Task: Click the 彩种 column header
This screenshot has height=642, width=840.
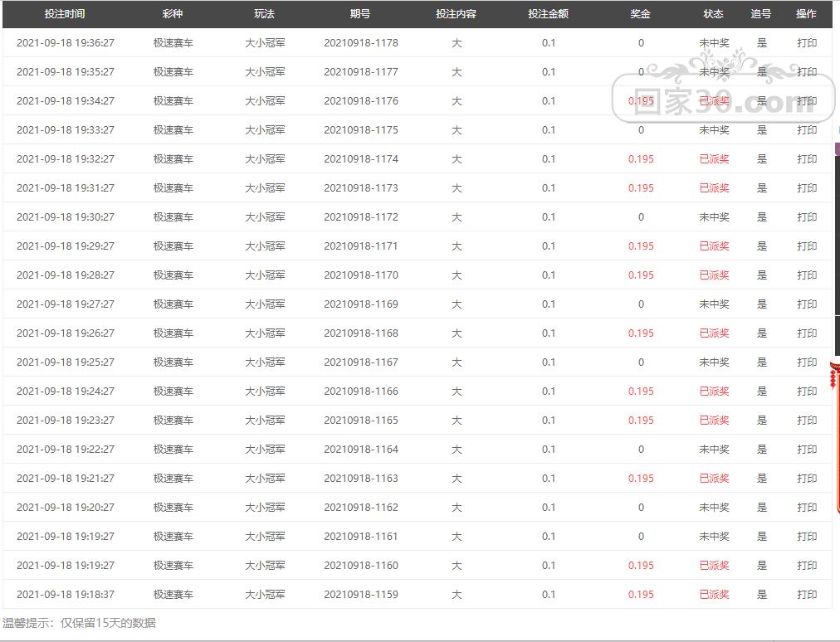Action: (173, 14)
